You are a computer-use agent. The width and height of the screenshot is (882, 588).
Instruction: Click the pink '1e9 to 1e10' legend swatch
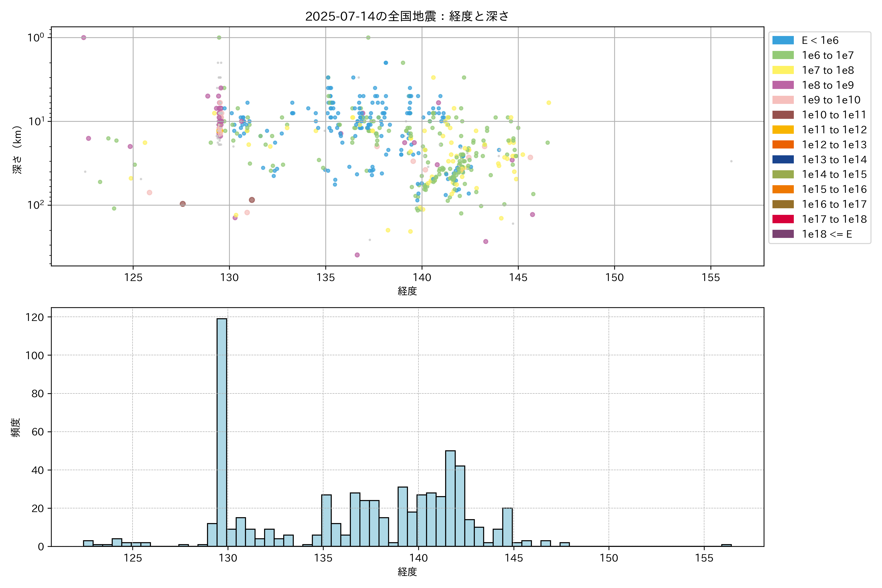tap(783, 100)
